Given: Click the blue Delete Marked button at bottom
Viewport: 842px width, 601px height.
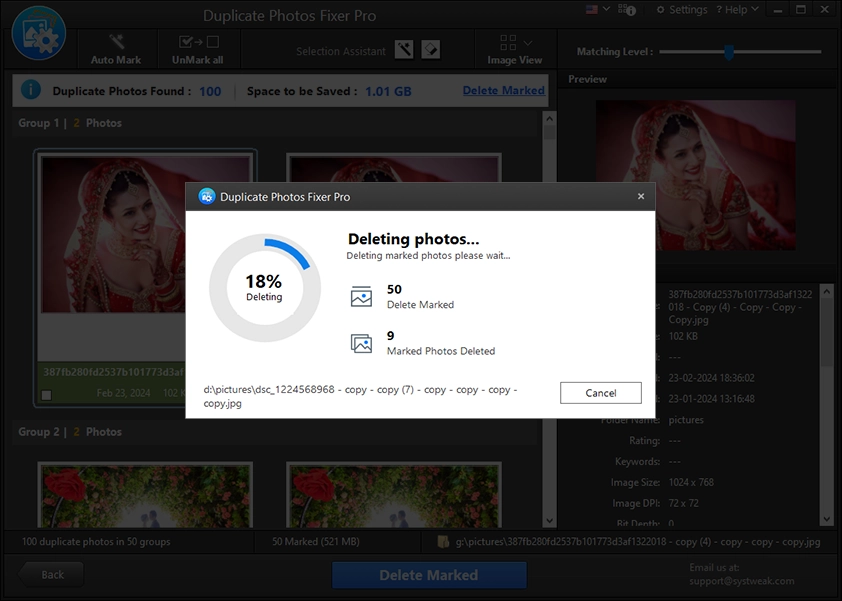Looking at the screenshot, I should 429,575.
